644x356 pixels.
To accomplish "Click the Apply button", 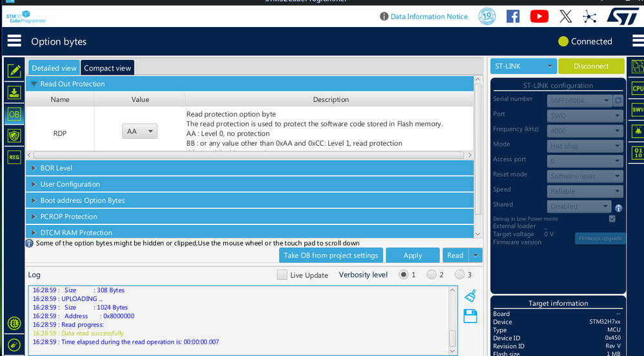I will pos(413,255).
